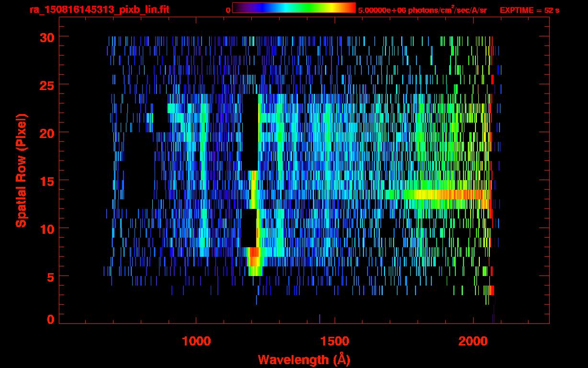588x368 pixels.
Task: Click the color bar minimum value 0
Action: pos(228,10)
